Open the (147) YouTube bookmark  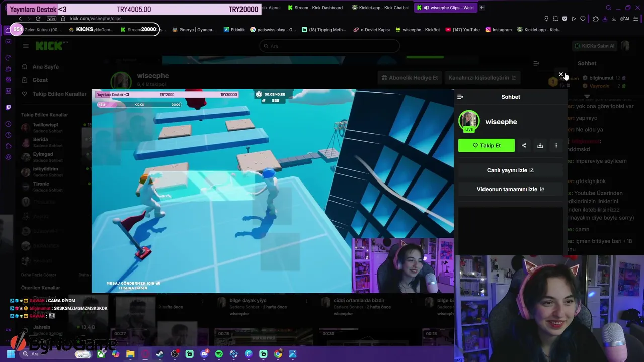462,30
